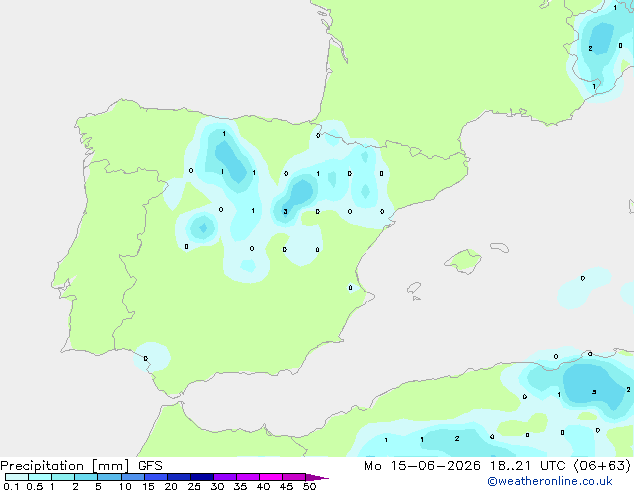Click the 0.5–1 mm legend color swatch
The height and width of the screenshot is (490, 634).
(40, 477)
